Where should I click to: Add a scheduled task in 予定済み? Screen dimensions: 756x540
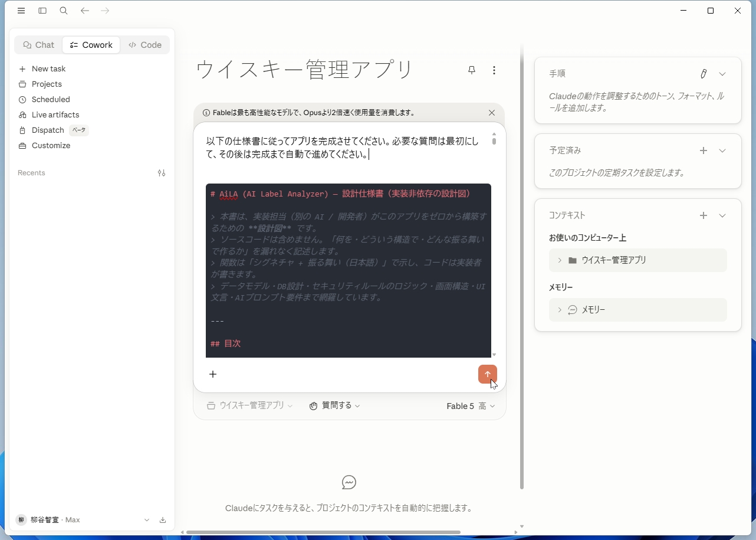(704, 150)
